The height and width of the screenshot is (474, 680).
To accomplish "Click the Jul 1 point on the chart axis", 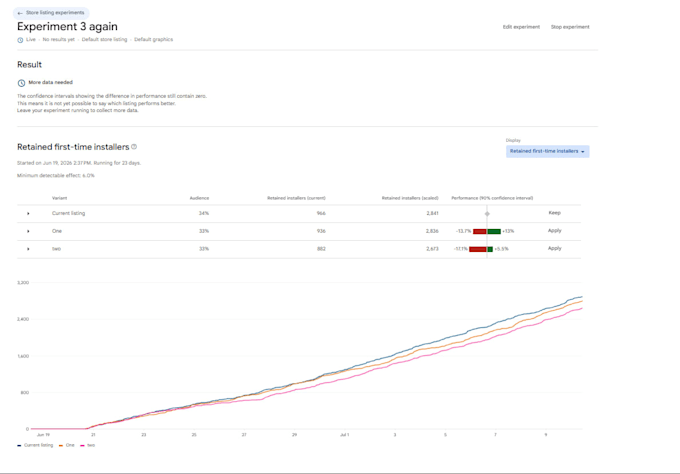I will 345,435.
